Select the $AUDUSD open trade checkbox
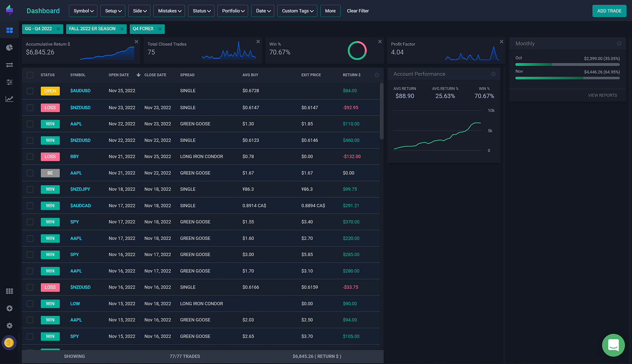632x364 pixels. (30, 91)
